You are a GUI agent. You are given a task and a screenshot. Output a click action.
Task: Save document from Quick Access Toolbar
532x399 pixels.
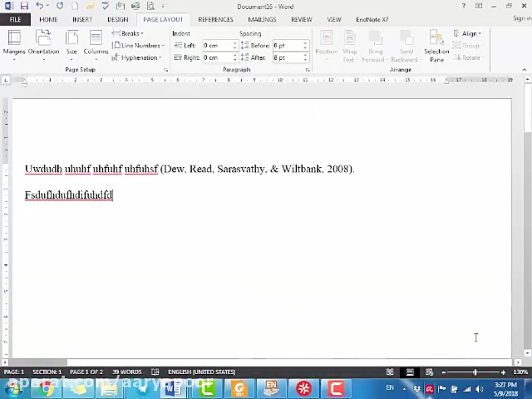[24, 6]
